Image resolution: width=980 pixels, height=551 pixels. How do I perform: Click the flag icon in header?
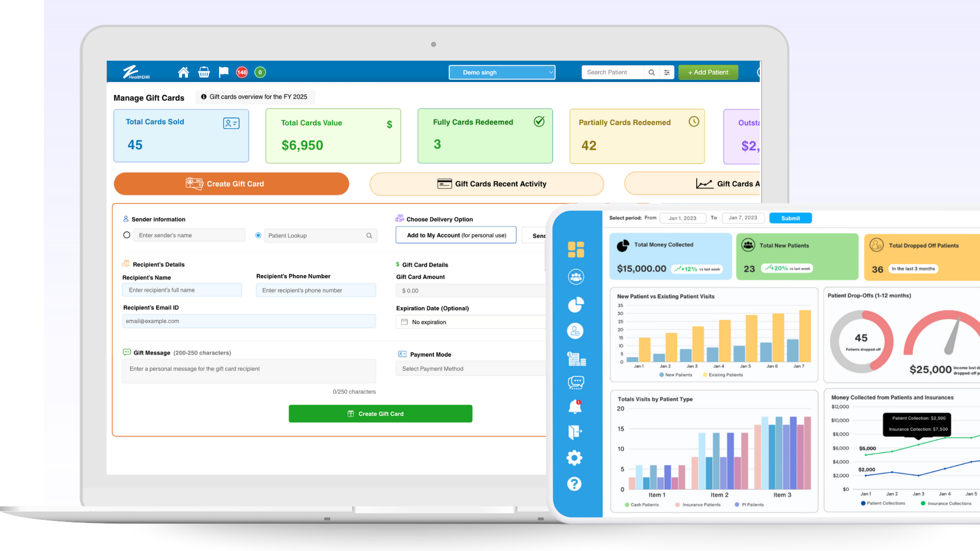click(x=224, y=72)
